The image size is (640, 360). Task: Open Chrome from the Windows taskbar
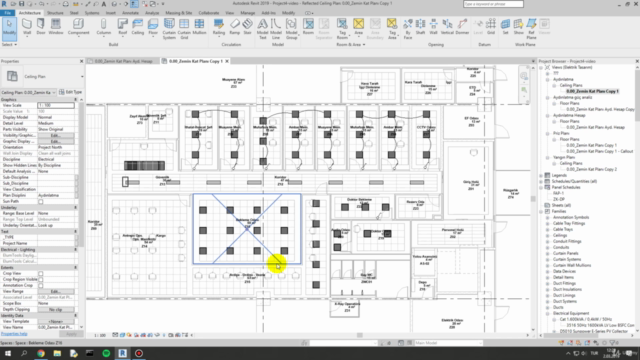point(41,353)
